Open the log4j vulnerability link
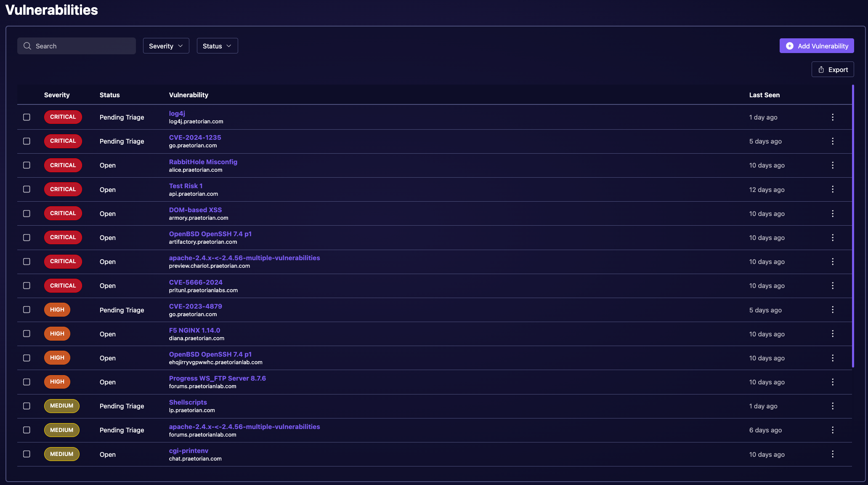868x485 pixels. 177,114
